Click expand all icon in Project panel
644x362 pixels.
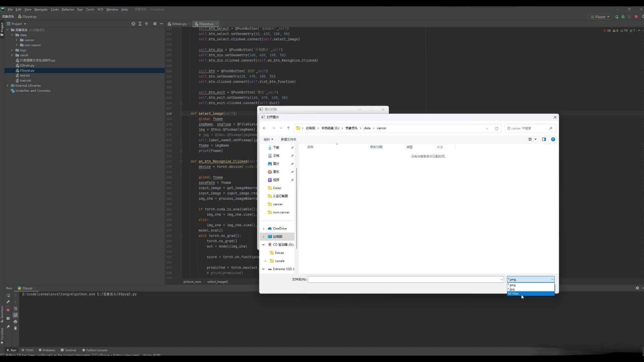[140, 24]
